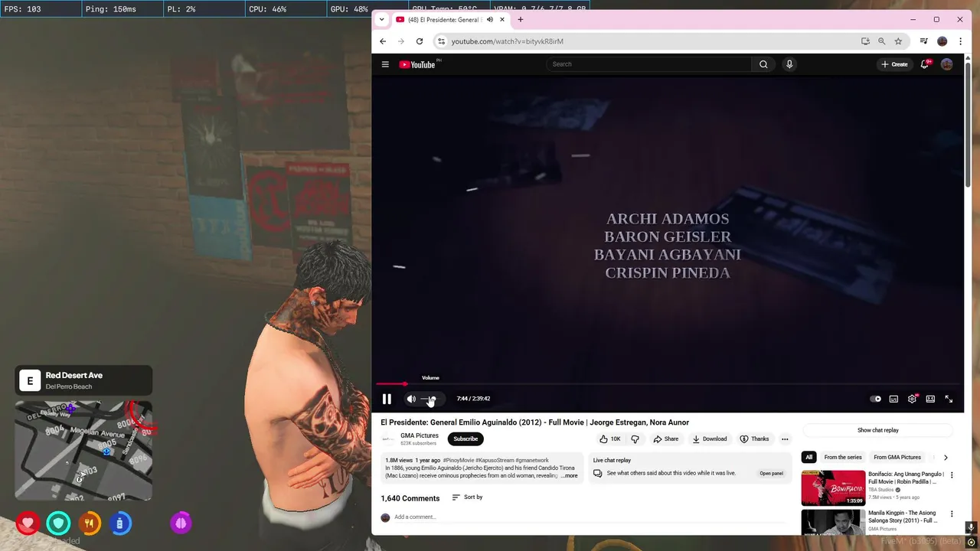Open options menu for Manila Kingpin video
The image size is (980, 551).
pos(952,514)
